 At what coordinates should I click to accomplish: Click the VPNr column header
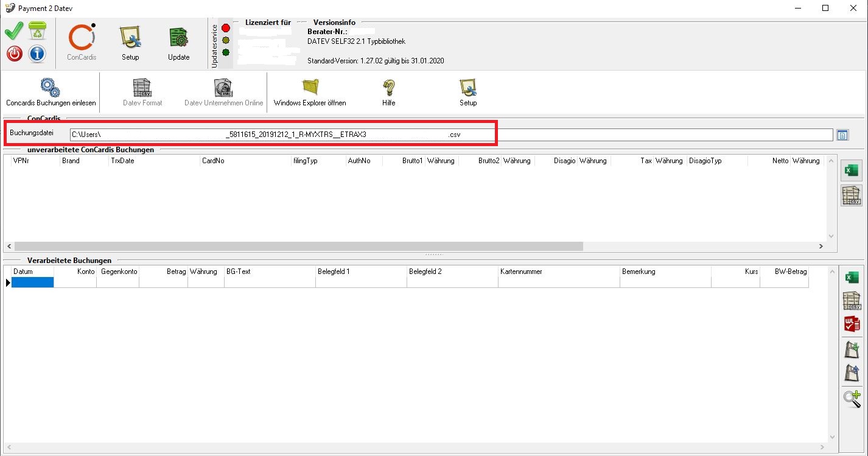tap(35, 161)
